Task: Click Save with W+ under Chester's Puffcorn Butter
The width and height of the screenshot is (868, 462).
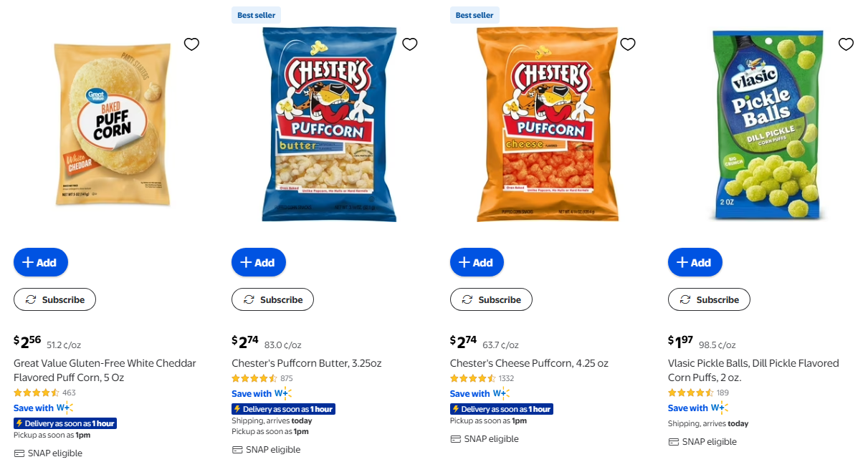Action: [262, 393]
